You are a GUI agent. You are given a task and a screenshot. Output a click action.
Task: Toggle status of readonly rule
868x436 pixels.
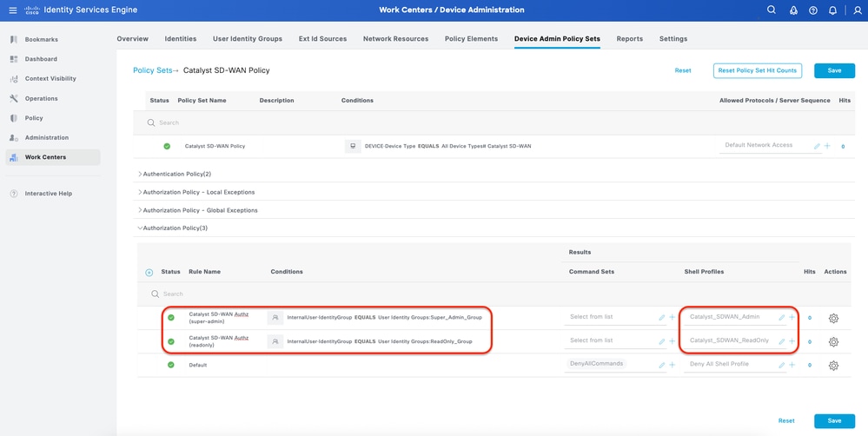tap(171, 341)
